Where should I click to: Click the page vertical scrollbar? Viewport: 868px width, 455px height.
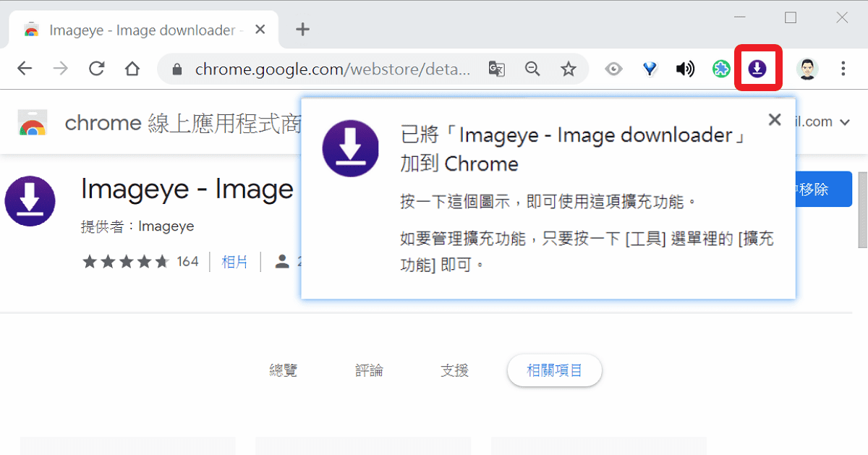pyautogui.click(x=862, y=210)
